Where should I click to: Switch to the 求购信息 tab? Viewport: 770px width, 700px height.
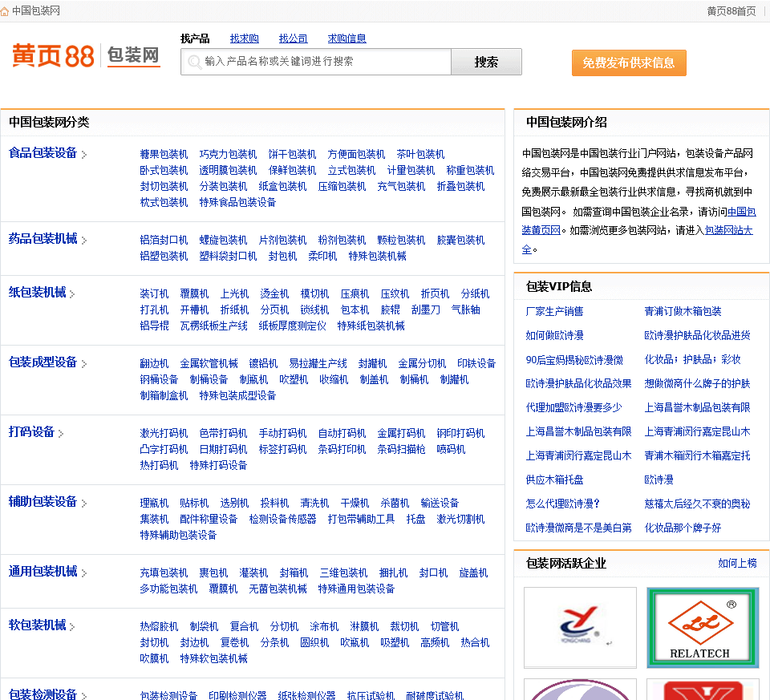(346, 38)
